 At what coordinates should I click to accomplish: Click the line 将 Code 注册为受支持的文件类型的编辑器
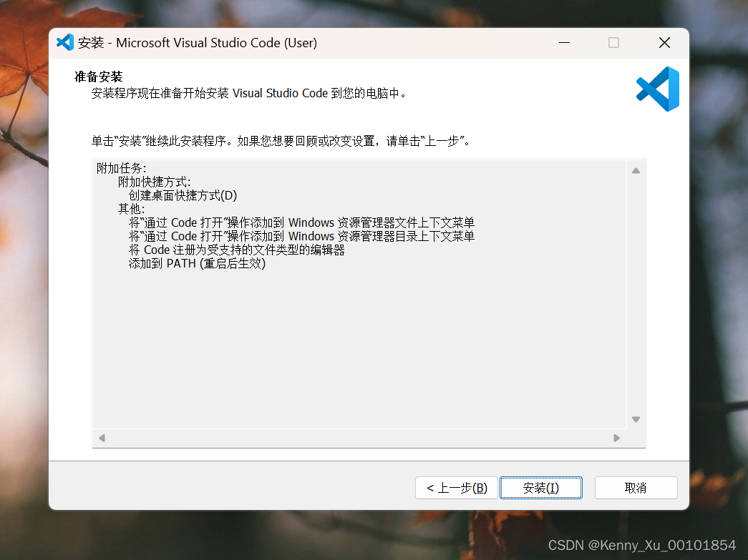(237, 250)
